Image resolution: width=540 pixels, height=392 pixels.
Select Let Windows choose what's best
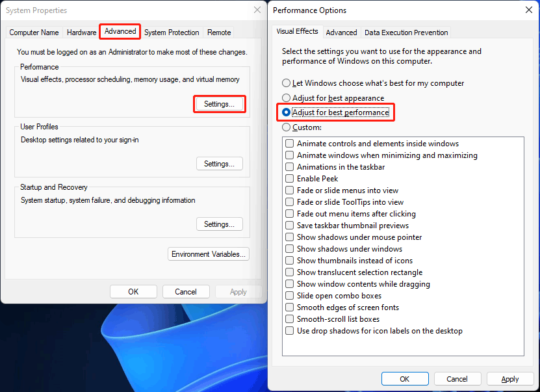(x=286, y=83)
